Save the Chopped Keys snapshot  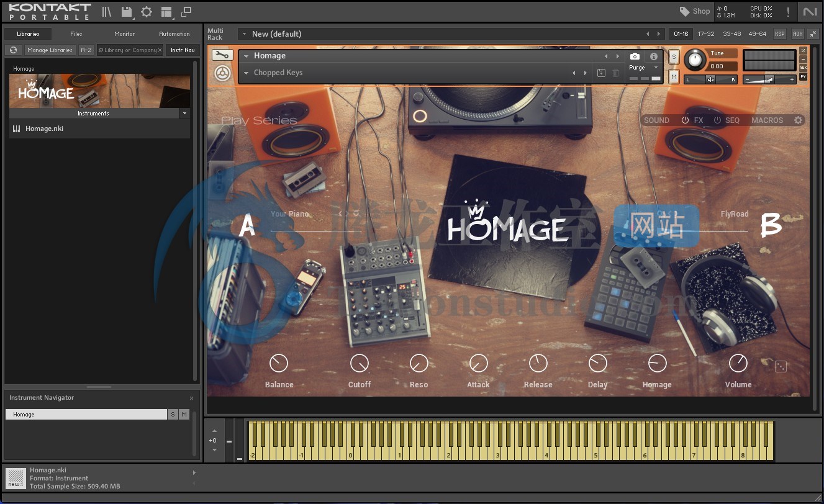pyautogui.click(x=601, y=73)
